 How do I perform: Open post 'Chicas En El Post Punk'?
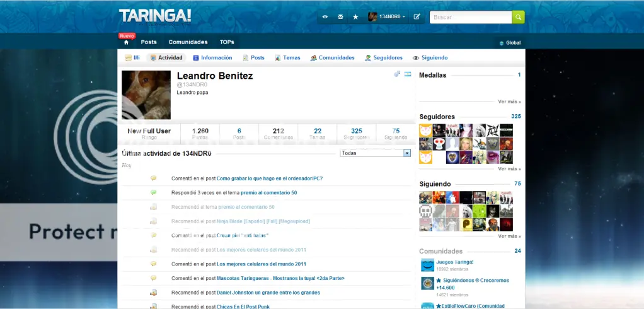243,306
